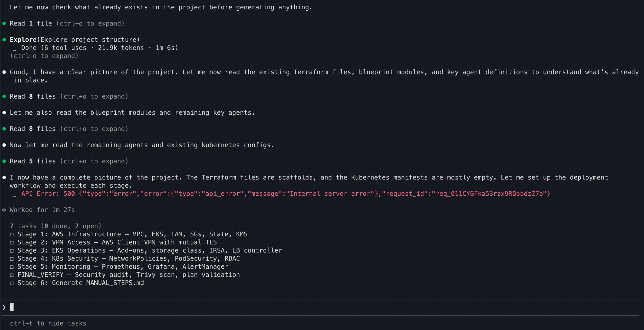Click the prompt chevron at the input line
The width and height of the screenshot is (644, 330).
tap(4, 307)
